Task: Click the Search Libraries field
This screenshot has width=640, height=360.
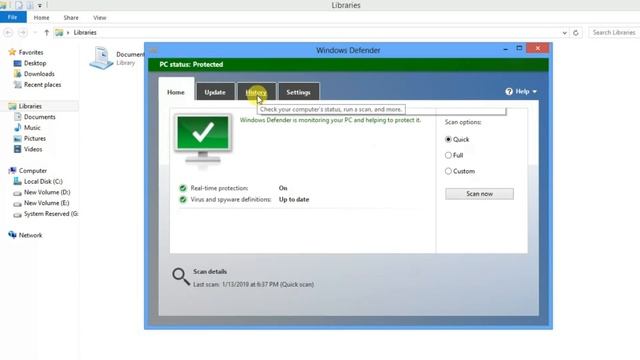Action: click(x=614, y=32)
